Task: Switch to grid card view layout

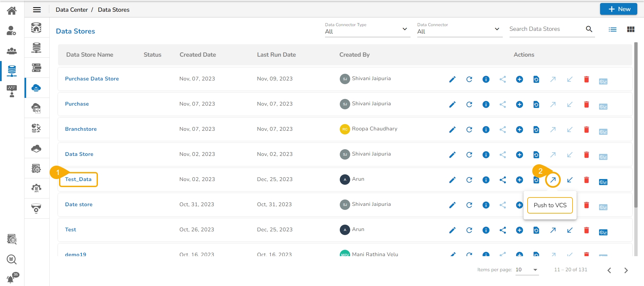Action: click(631, 30)
